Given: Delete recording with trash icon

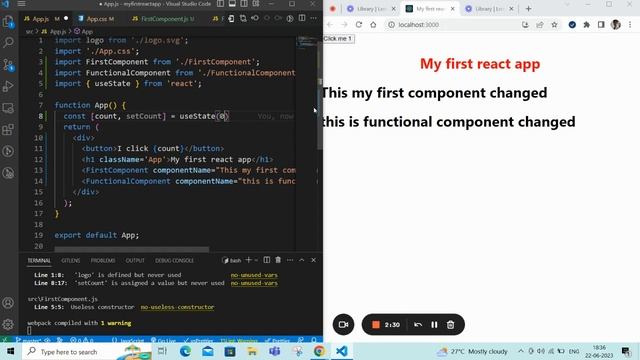Looking at the screenshot, I should [450, 325].
